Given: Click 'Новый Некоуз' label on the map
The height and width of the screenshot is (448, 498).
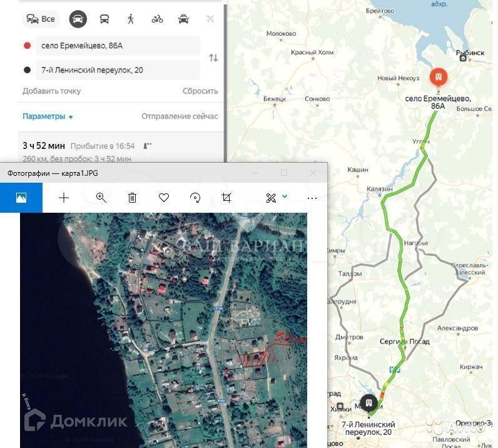Looking at the screenshot, I should 399,78.
